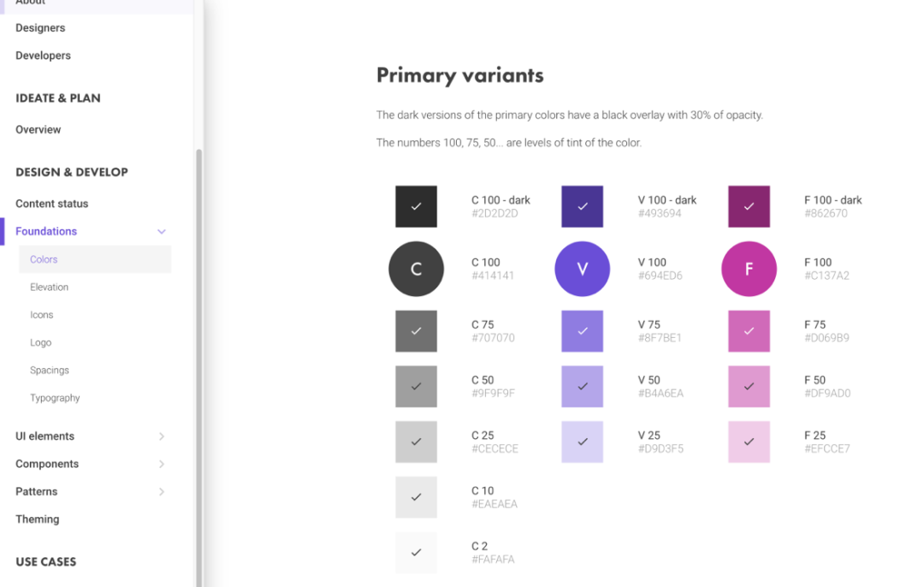
Task: Click the C 75 gray swatch checkmark
Action: (x=416, y=331)
